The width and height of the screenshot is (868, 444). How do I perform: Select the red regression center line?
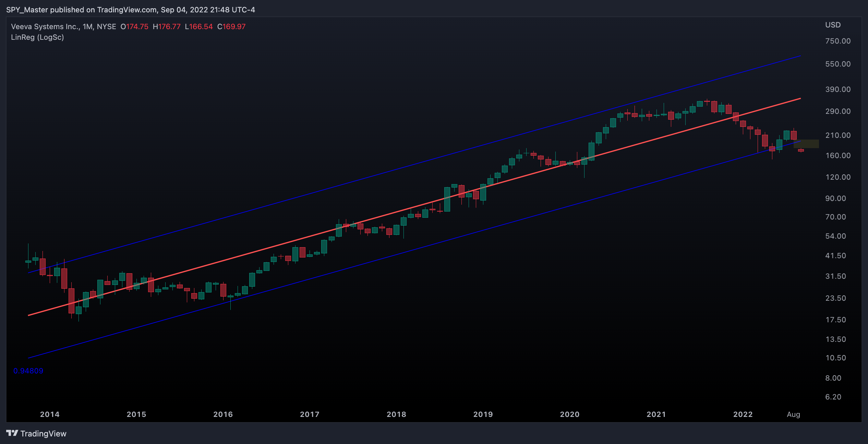(414, 207)
